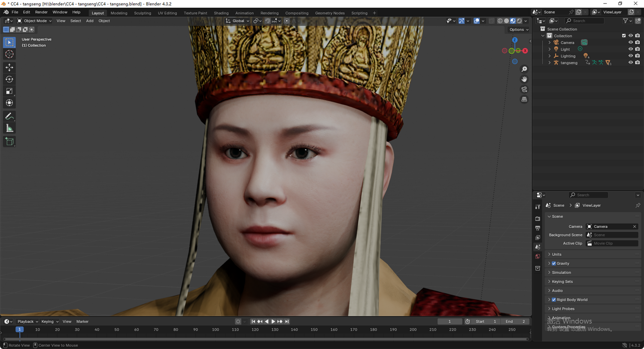644x349 pixels.
Task: Open the Collection properties tab
Action: [538, 268]
